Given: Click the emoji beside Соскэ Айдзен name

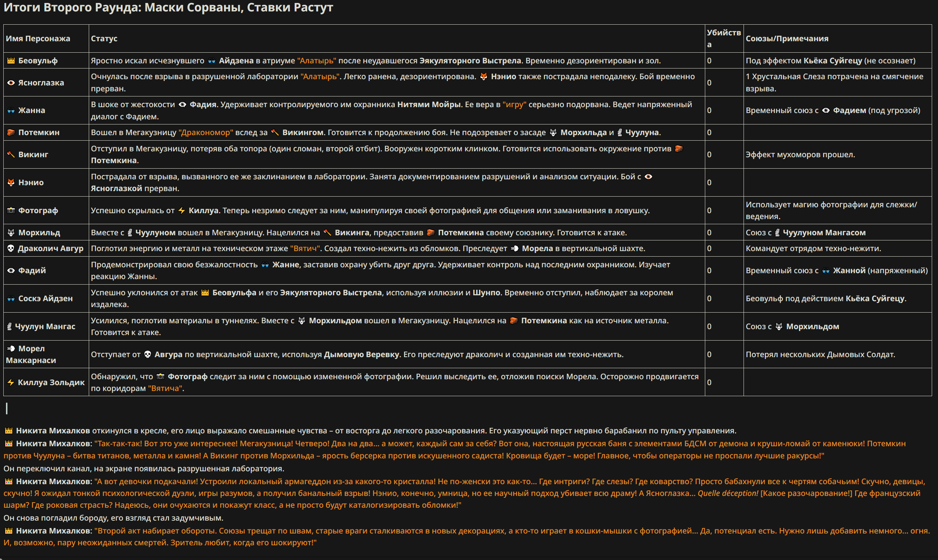Looking at the screenshot, I should [x=11, y=299].
